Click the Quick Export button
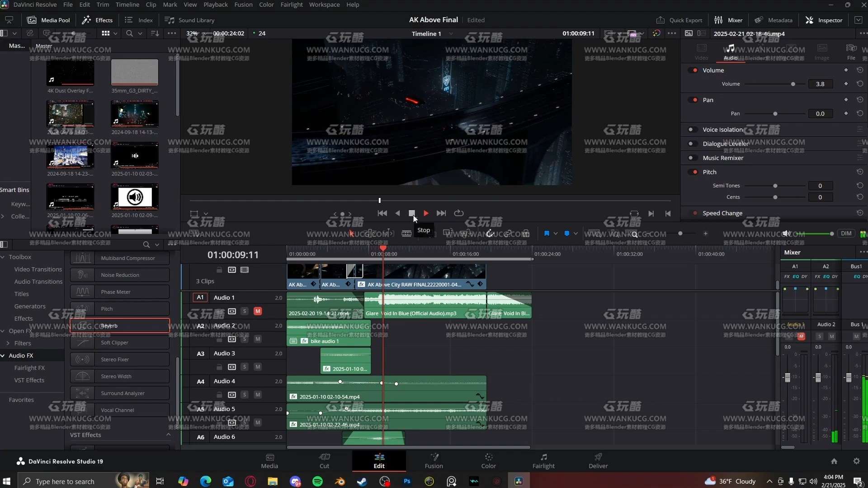This screenshot has height=488, width=868. coord(679,20)
